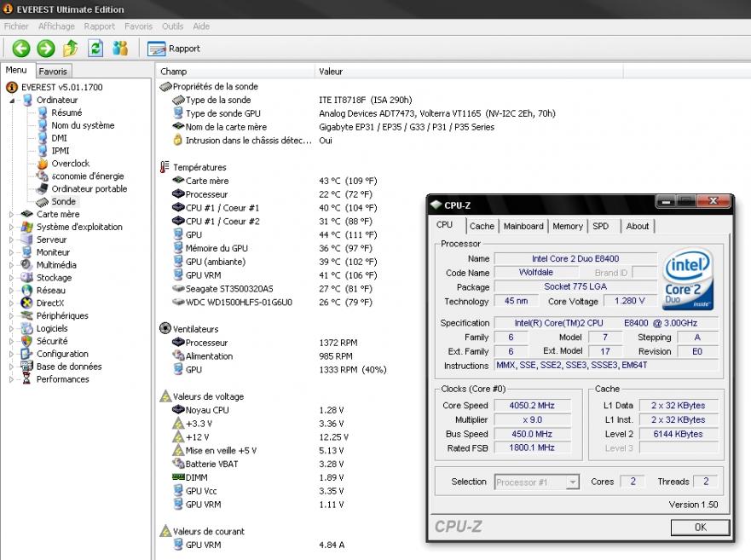Click the Valeurs de courant warning icon
The width and height of the screenshot is (751, 560).
165,531
